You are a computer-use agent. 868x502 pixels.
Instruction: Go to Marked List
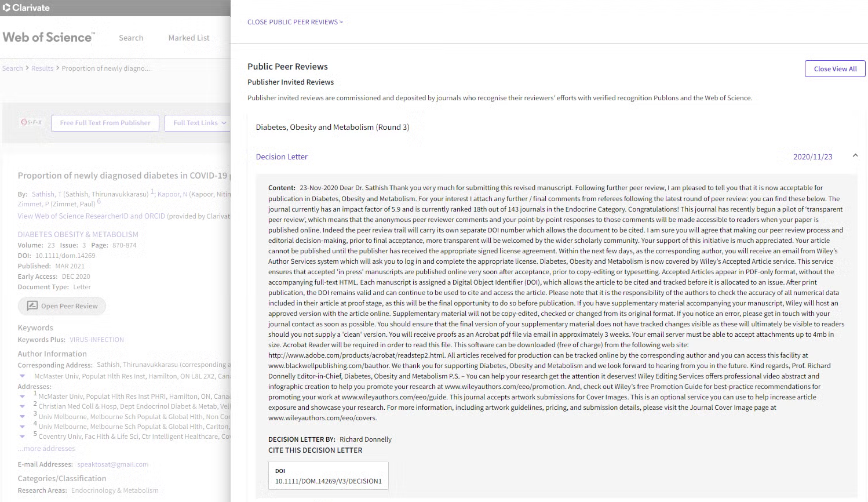pyautogui.click(x=189, y=38)
